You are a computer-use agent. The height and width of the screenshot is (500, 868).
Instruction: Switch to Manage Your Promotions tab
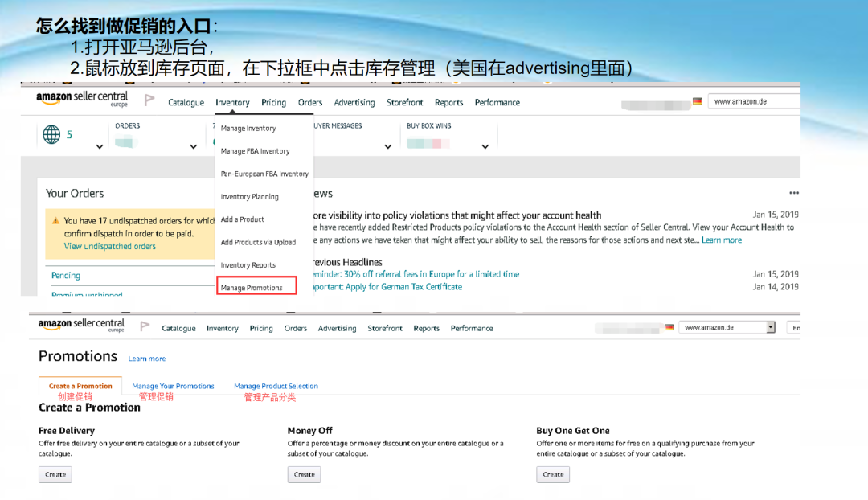point(173,386)
